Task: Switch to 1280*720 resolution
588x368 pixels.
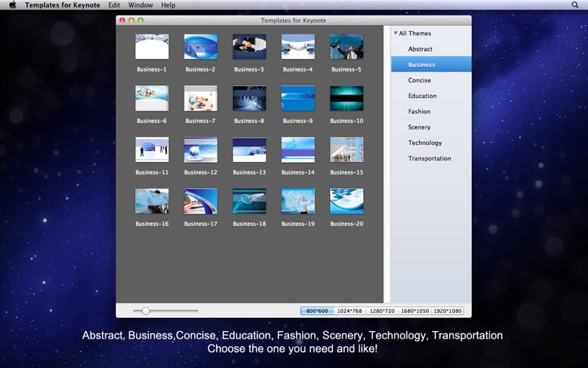Action: (x=382, y=311)
